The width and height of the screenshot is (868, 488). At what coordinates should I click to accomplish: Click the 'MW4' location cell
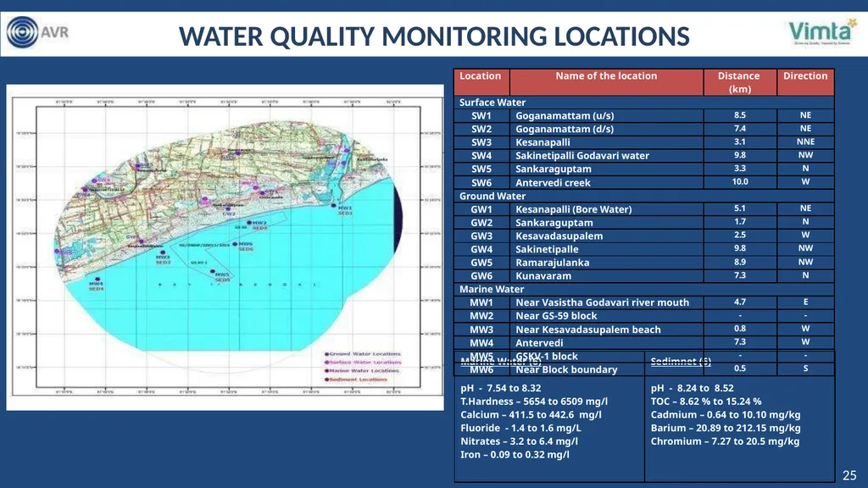click(x=481, y=343)
